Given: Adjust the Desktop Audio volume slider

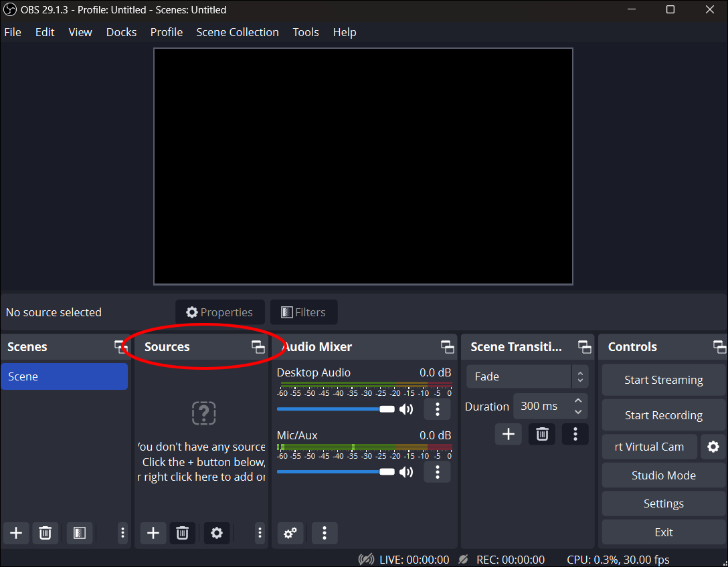Looking at the screenshot, I should tap(387, 409).
